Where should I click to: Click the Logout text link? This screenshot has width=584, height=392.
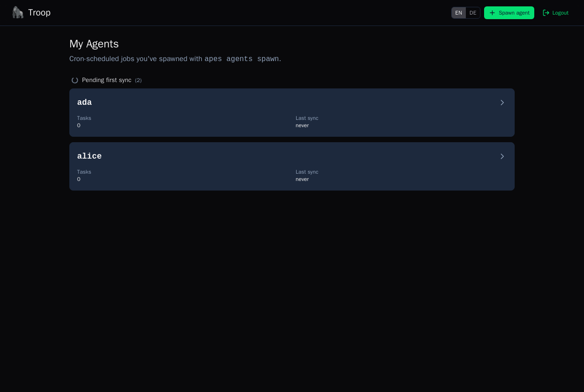(x=560, y=13)
